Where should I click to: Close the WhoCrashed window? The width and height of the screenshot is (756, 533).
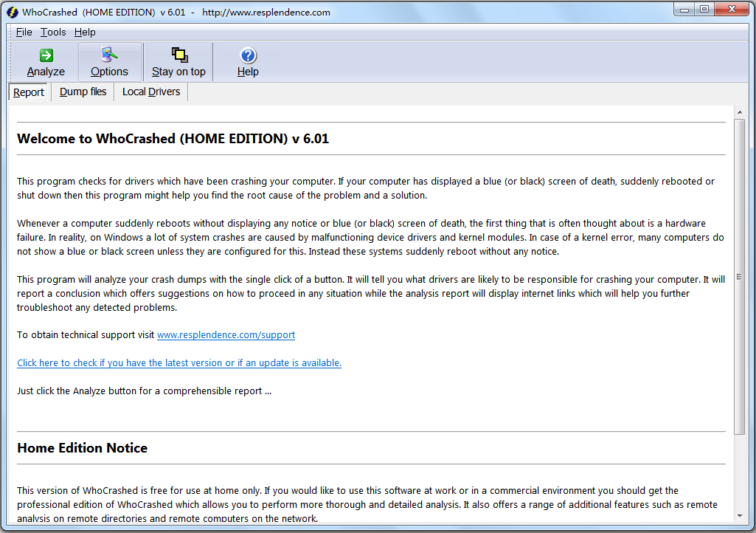click(x=732, y=10)
